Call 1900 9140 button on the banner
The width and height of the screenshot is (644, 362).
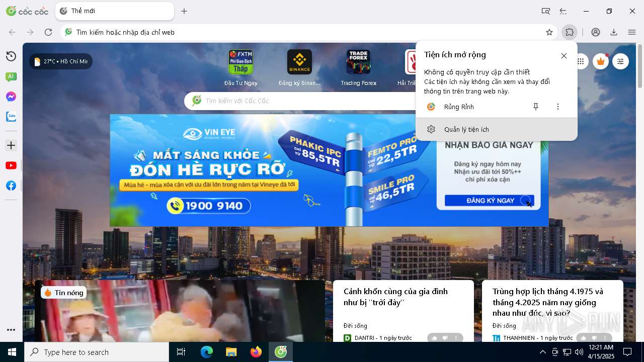tap(209, 206)
